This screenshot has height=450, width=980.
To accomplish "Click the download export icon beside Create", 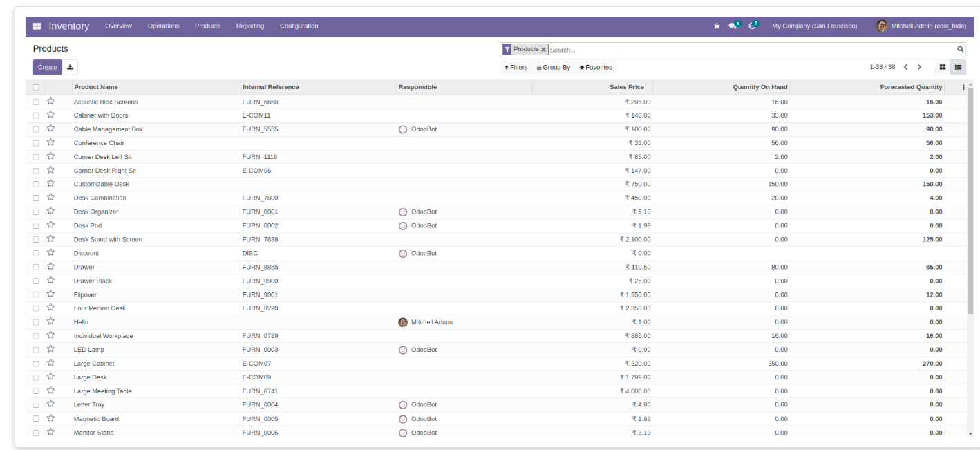I will (x=70, y=67).
